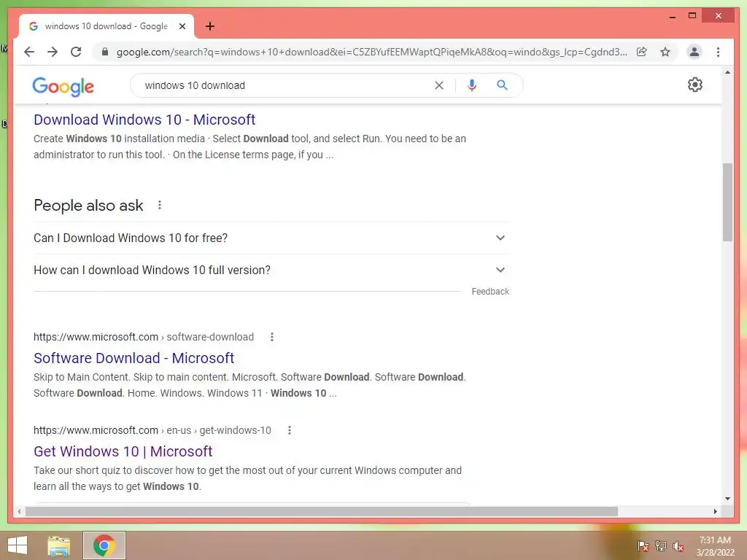747x560 pixels.
Task: Start voice search with microphone
Action: pos(472,85)
